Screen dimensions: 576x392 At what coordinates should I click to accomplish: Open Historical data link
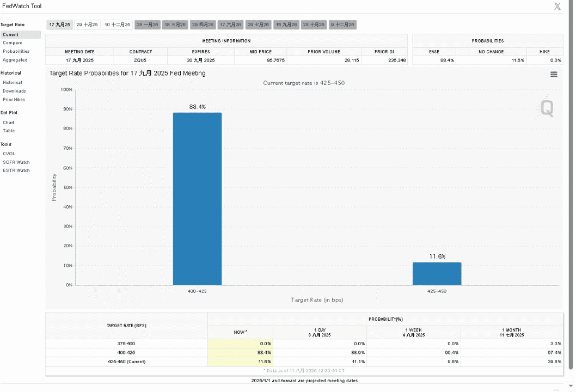pyautogui.click(x=13, y=83)
